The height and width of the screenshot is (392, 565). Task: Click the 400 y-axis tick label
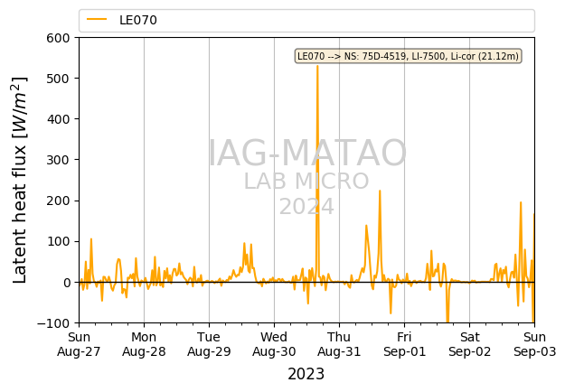[x=59, y=119]
